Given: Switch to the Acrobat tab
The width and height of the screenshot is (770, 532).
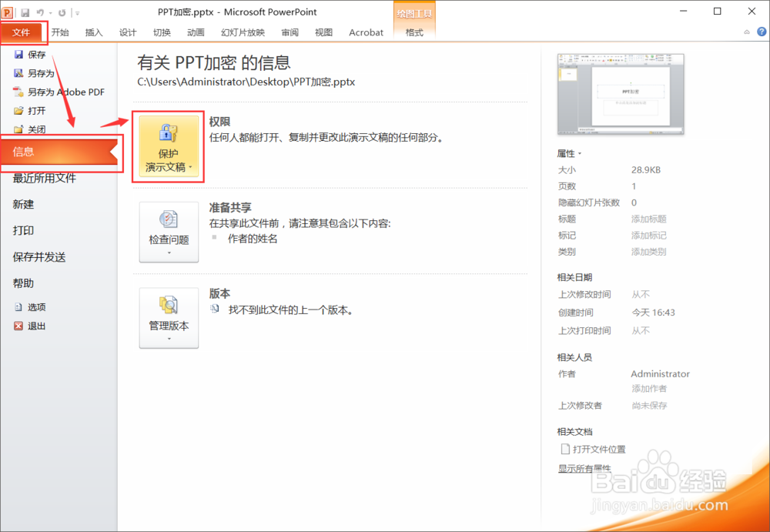Looking at the screenshot, I should pos(366,32).
